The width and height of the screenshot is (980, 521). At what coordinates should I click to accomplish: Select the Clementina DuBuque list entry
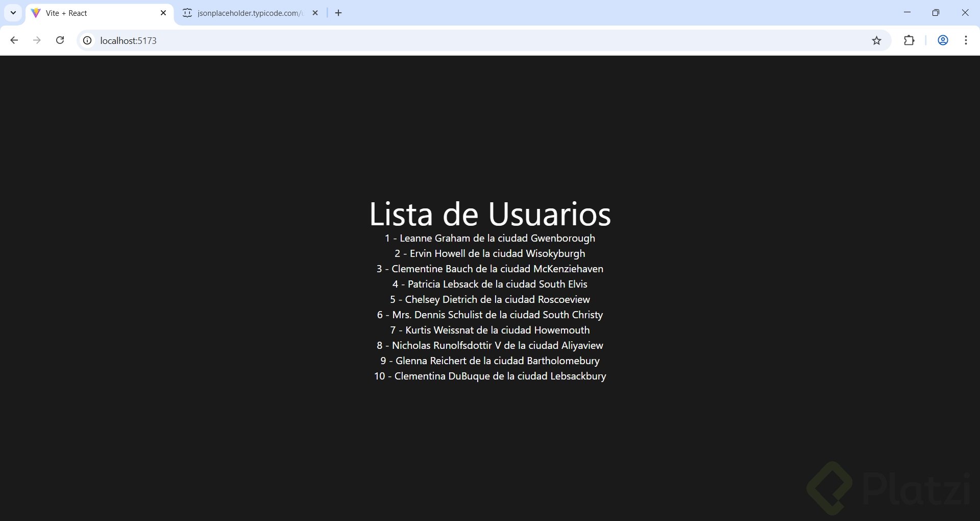490,376
